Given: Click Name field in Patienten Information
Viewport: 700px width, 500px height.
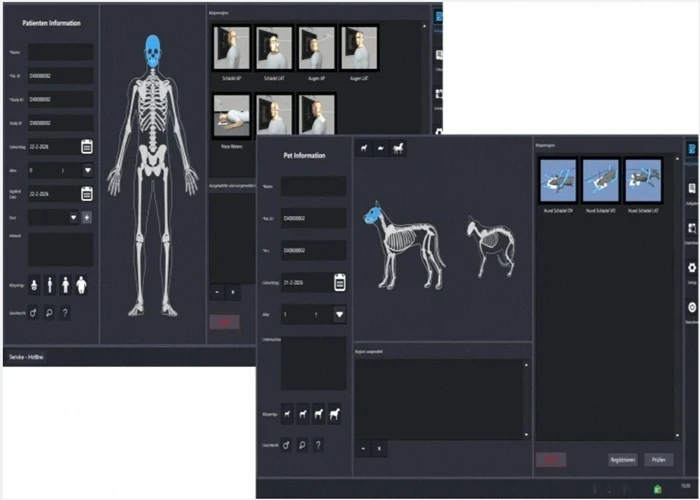Looking at the screenshot, I should [x=61, y=52].
